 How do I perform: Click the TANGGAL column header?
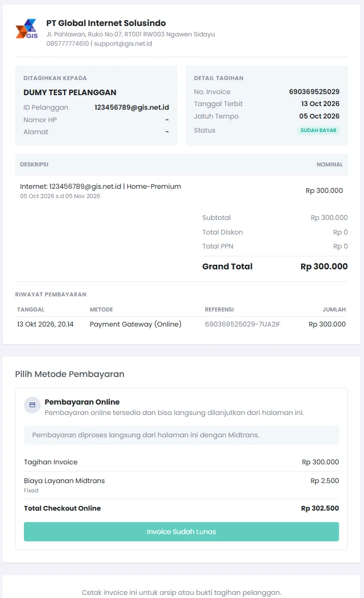31,310
